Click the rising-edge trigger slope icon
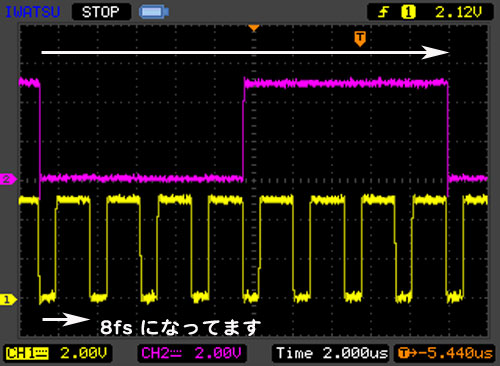 point(383,12)
